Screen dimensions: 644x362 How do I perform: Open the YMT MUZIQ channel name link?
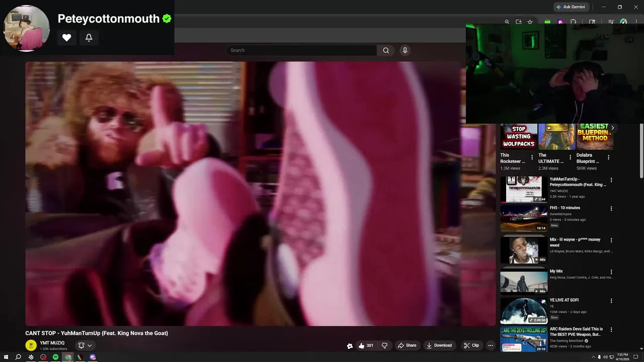[52, 343]
